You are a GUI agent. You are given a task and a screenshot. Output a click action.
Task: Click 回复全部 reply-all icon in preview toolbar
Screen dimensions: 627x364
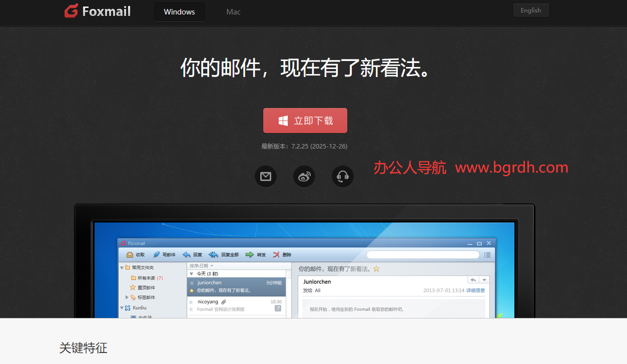click(213, 255)
